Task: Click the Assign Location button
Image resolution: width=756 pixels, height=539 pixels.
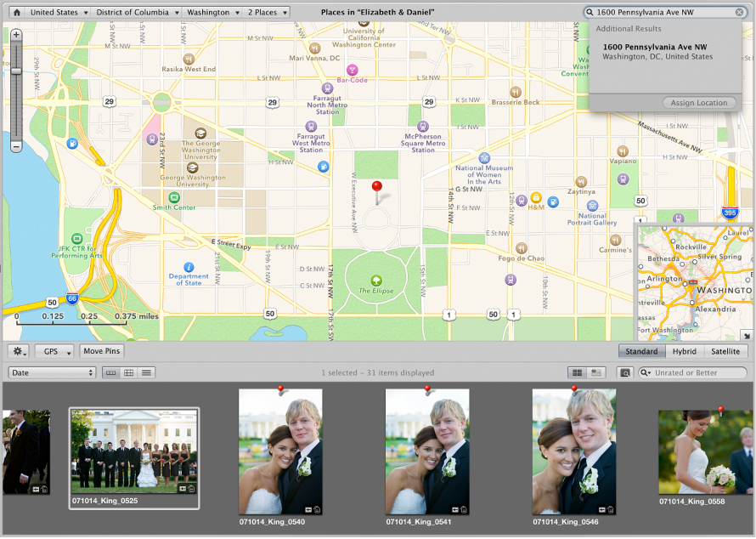Action: pyautogui.click(x=698, y=102)
